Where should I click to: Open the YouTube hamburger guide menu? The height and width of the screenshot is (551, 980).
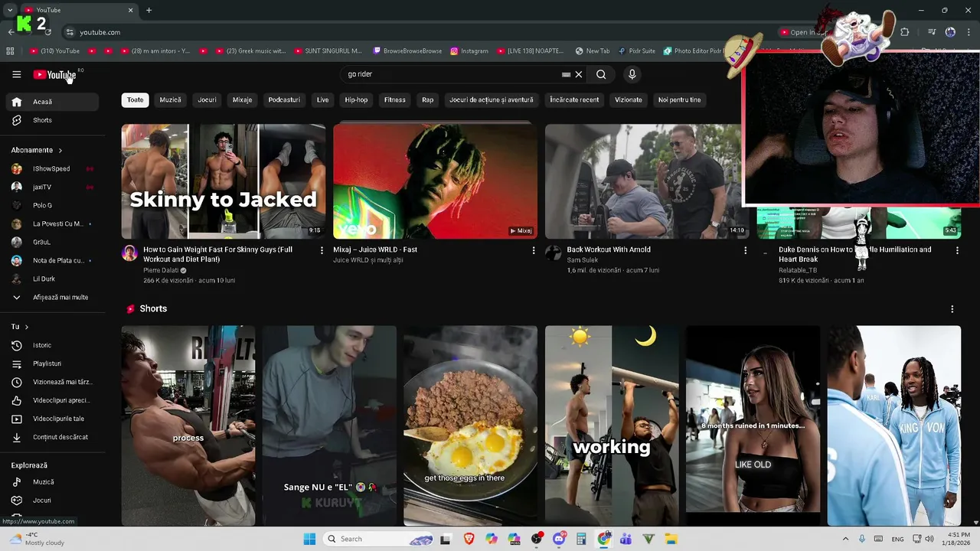tap(16, 74)
